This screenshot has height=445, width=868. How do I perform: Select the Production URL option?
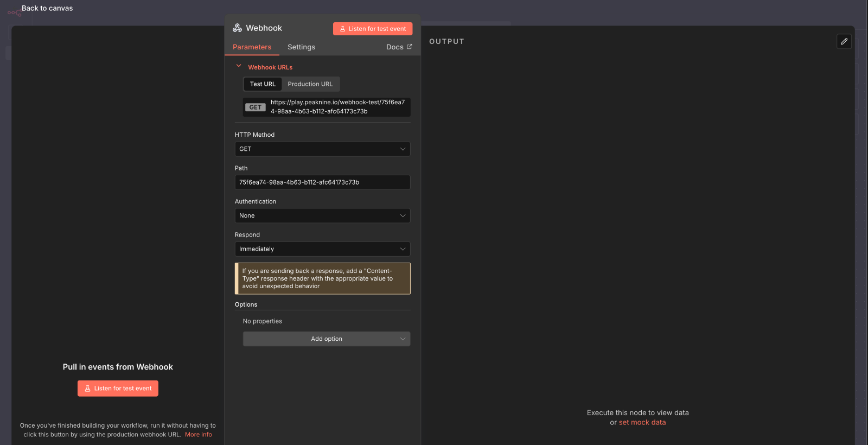(x=310, y=84)
